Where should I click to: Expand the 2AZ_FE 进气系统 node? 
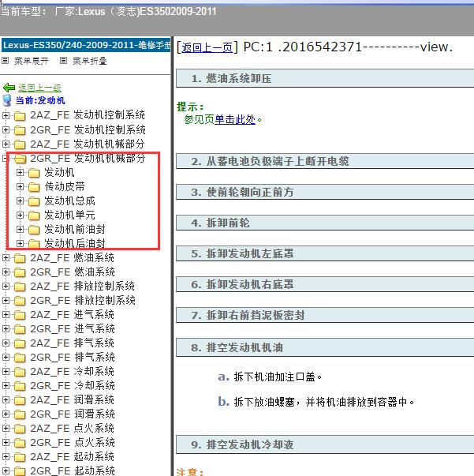pos(6,315)
